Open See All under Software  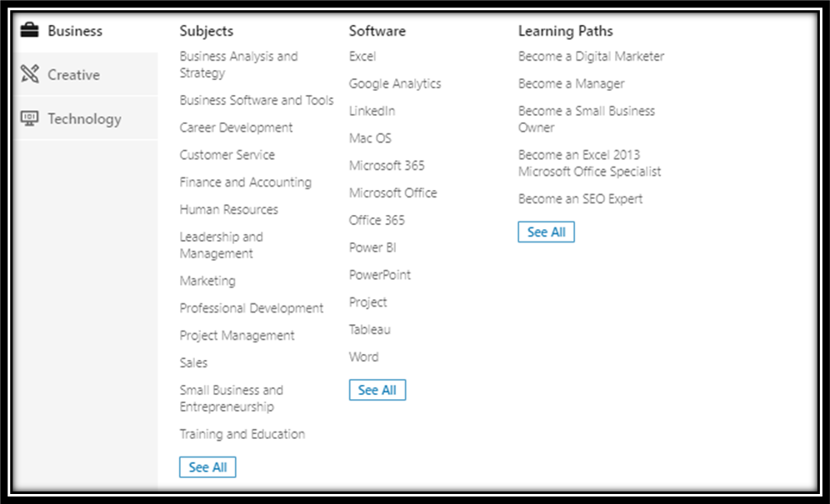(x=377, y=390)
